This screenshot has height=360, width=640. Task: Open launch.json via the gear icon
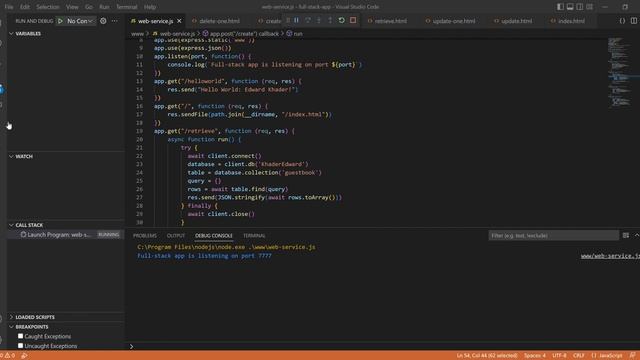103,21
